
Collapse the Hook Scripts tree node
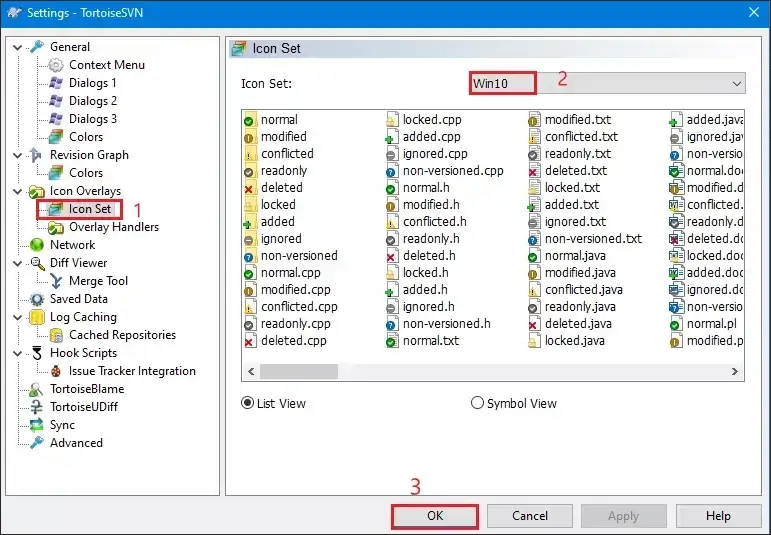(x=18, y=354)
